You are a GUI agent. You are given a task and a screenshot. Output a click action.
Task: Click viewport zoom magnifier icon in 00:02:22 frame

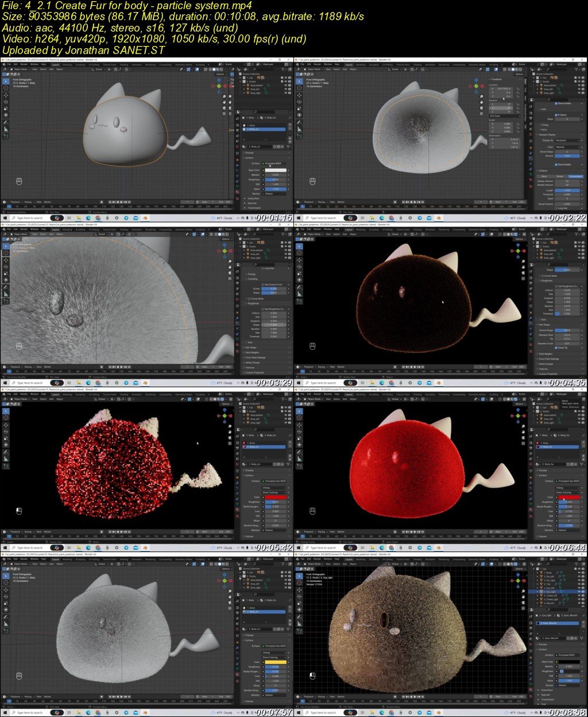click(481, 96)
